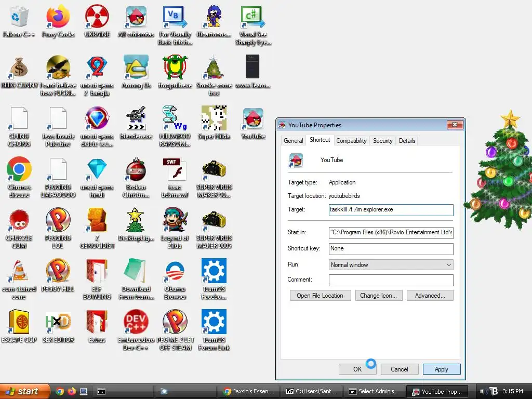
Task: Switch to the Details tab
Action: point(407,140)
